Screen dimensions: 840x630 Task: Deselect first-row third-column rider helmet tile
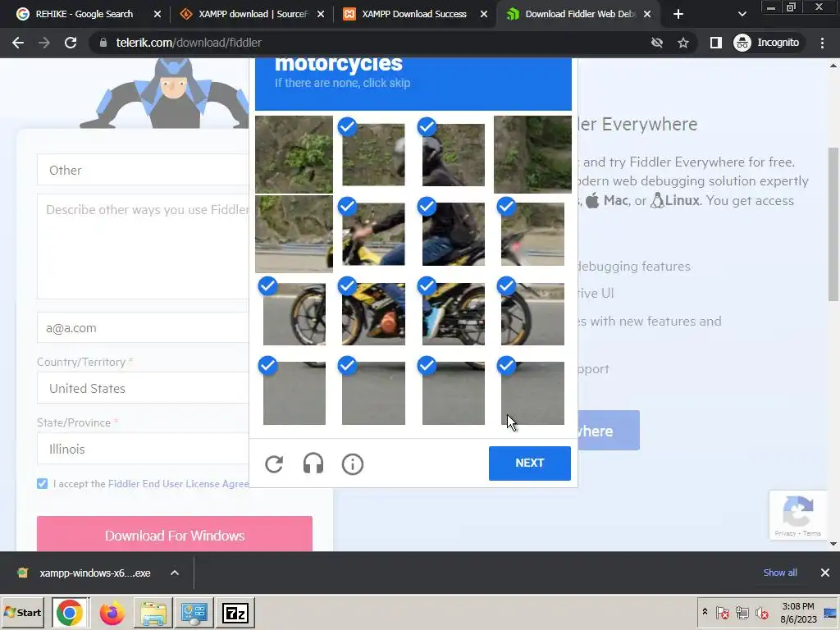[x=453, y=154]
